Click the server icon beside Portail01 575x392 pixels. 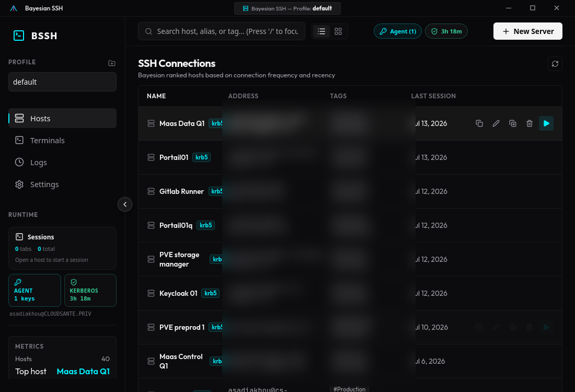tap(151, 157)
